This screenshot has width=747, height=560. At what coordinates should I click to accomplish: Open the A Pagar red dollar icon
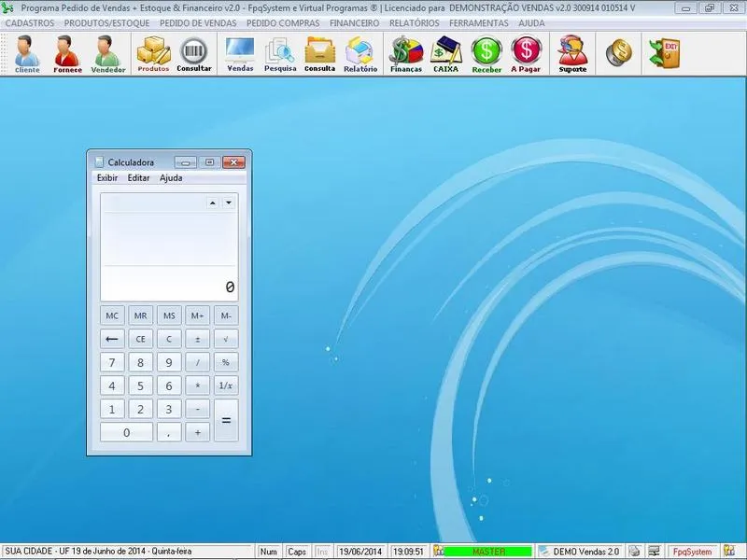(527, 53)
